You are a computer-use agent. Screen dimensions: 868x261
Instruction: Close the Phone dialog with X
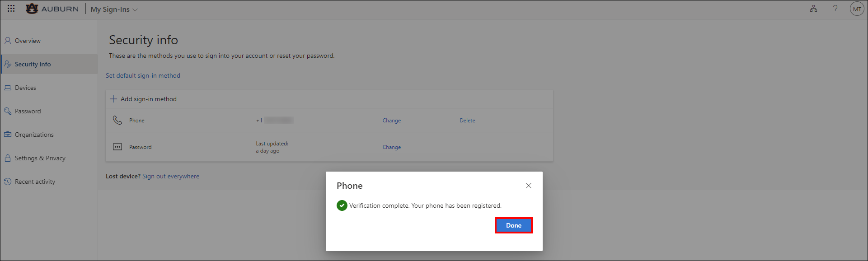click(x=529, y=186)
